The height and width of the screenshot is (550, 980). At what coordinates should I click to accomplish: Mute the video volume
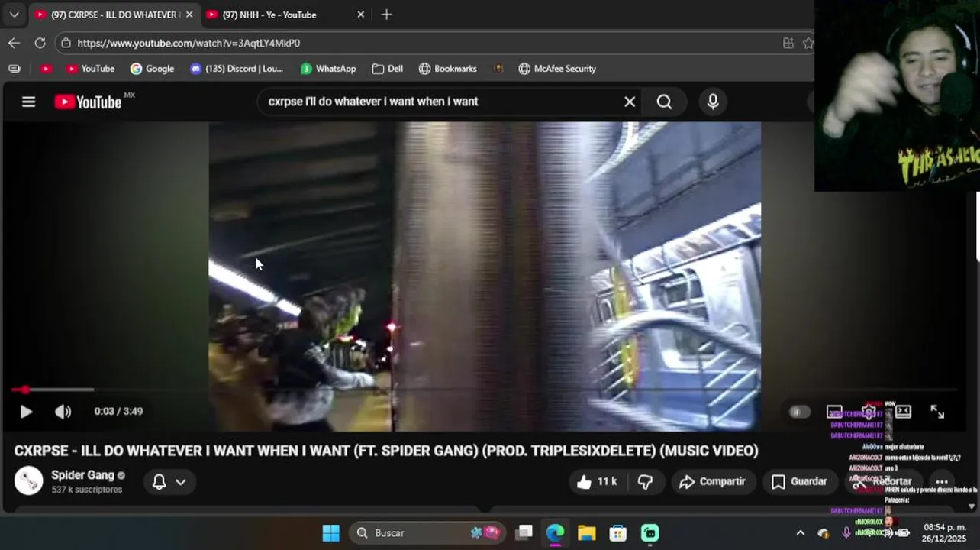[63, 412]
